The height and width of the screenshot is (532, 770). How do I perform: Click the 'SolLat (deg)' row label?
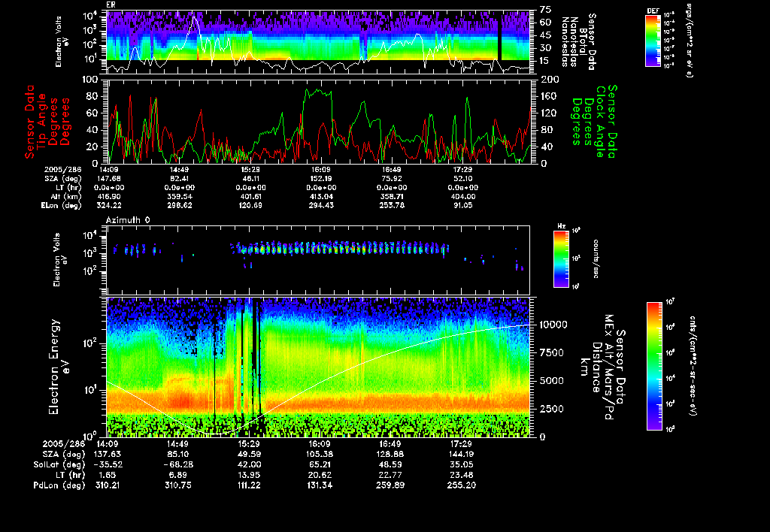click(x=59, y=465)
